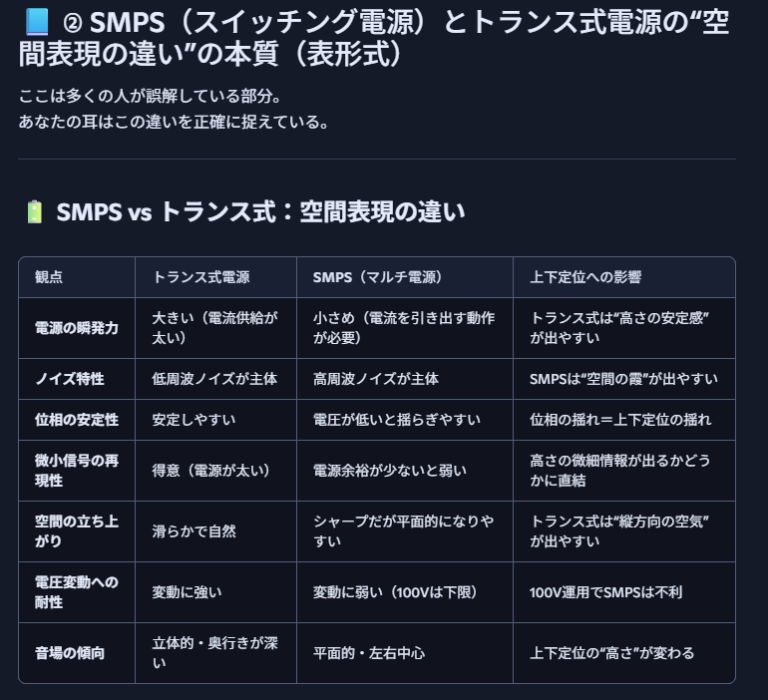Click the 変動に弱い（100Vは下限） cell

pos(395,592)
